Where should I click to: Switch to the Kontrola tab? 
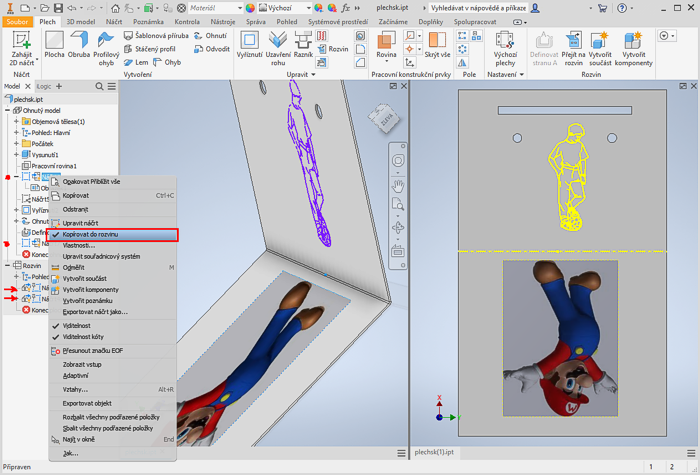point(187,21)
